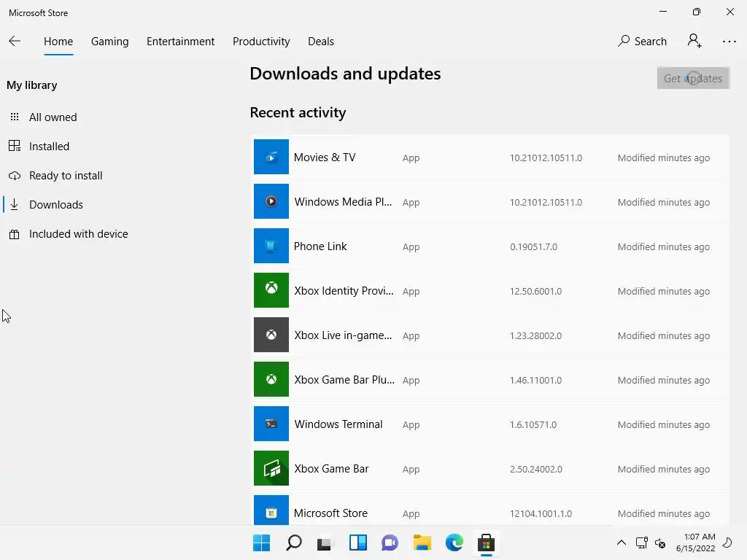Go back with the back arrow
This screenshot has width=747, height=560.
tap(15, 42)
